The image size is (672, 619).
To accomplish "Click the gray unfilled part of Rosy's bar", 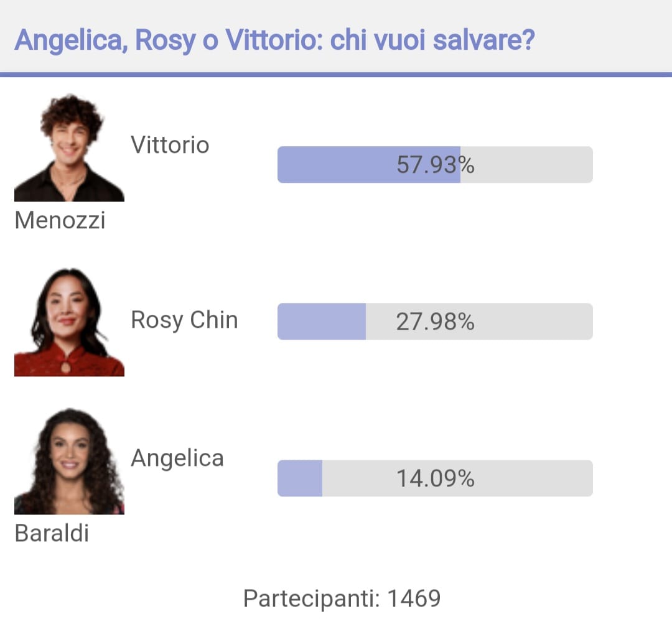I will click(480, 322).
